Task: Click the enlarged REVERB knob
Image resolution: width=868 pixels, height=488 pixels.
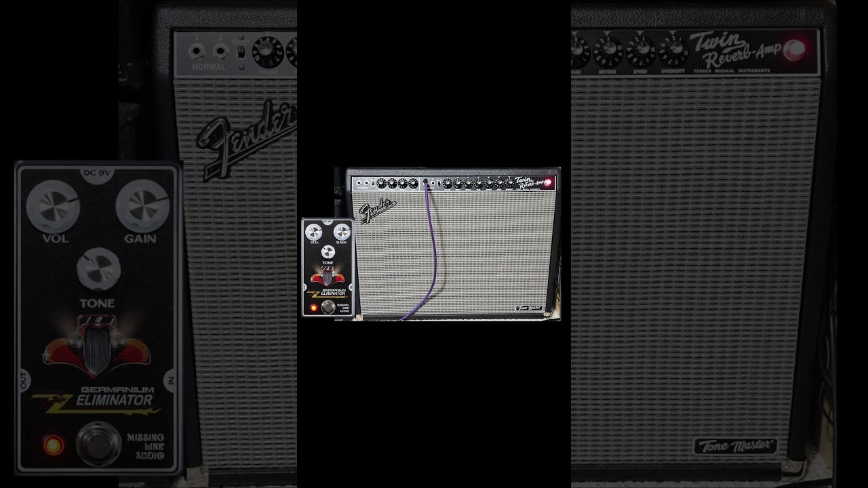Action: pyautogui.click(x=608, y=50)
